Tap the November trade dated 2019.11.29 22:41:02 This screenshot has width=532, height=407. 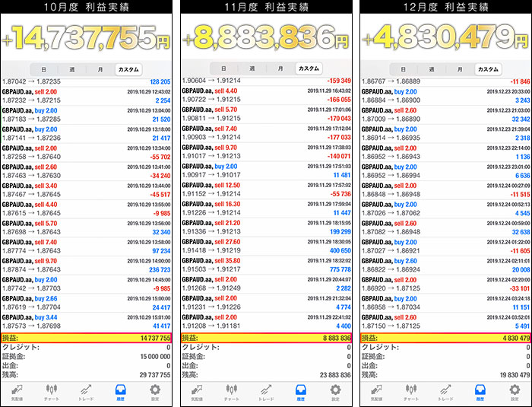click(266, 321)
